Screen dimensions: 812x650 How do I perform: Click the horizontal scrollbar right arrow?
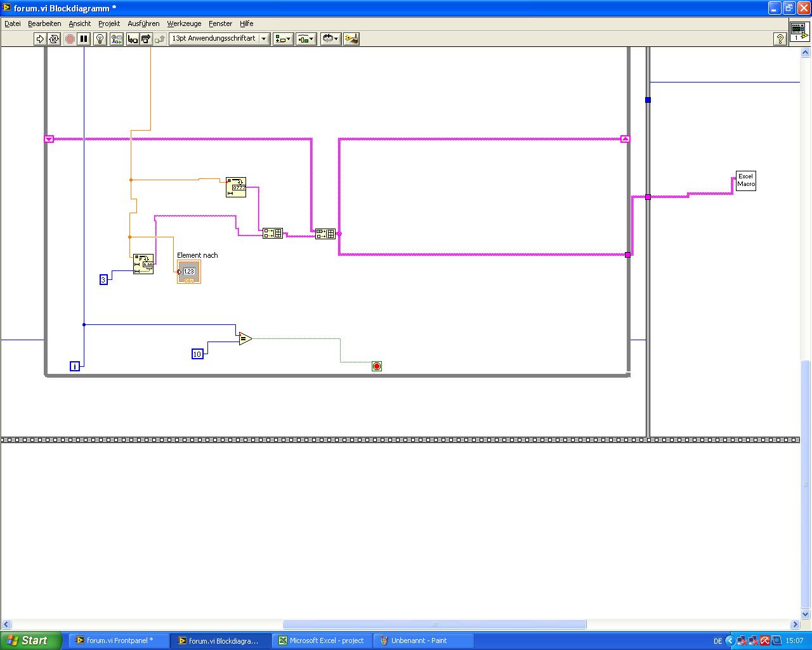[x=795, y=624]
